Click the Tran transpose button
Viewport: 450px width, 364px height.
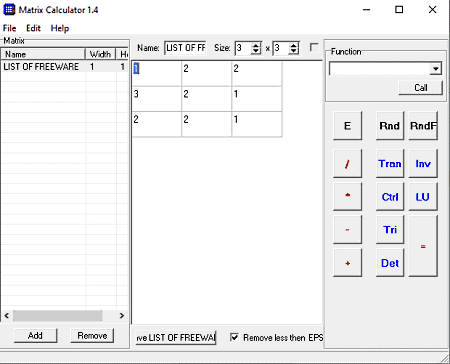[390, 163]
